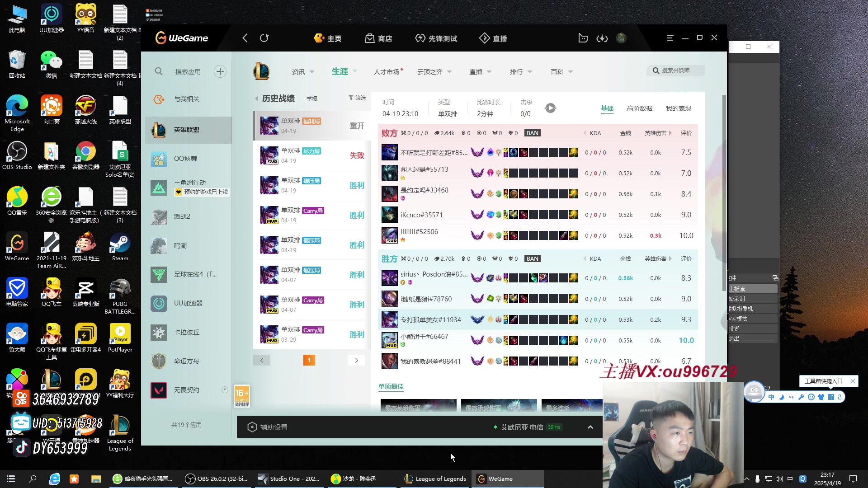Go back with WeGame back arrow
Image resolution: width=868 pixels, height=488 pixels.
click(x=245, y=38)
